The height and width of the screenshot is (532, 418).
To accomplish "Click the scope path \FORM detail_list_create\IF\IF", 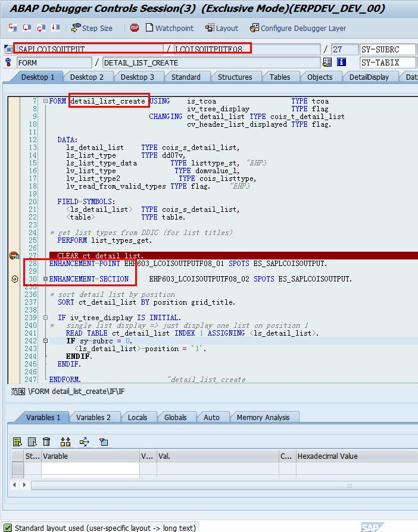I will point(76,392).
